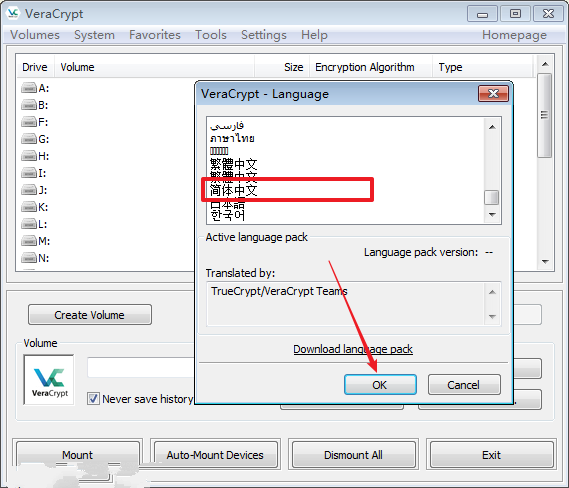Screen dimensions: 569x488
Task: Click the language list scrollbar thumb
Action: click(x=492, y=198)
